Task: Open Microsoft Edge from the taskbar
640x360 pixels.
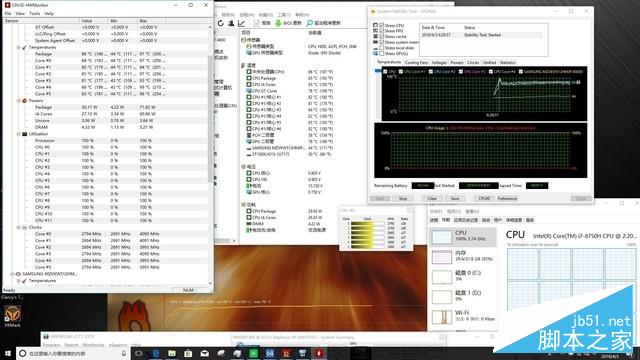Action: [156, 353]
